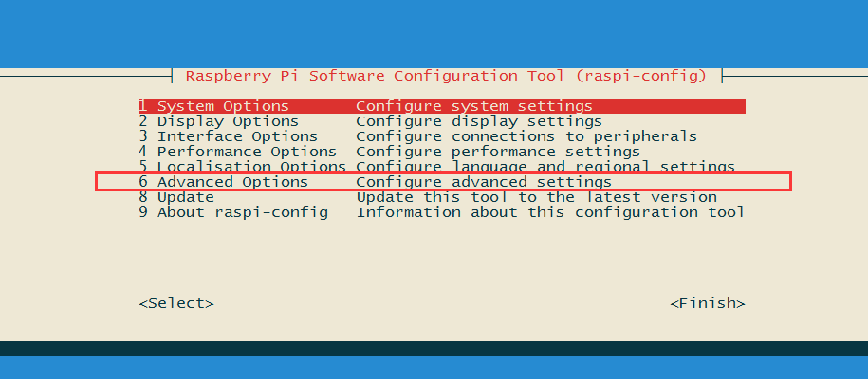Select the Update entry
868x379 pixels.
pos(186,197)
